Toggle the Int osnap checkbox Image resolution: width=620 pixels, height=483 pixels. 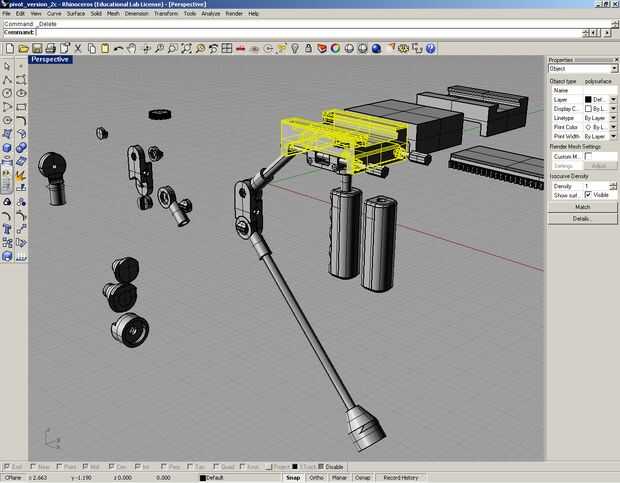click(138, 467)
